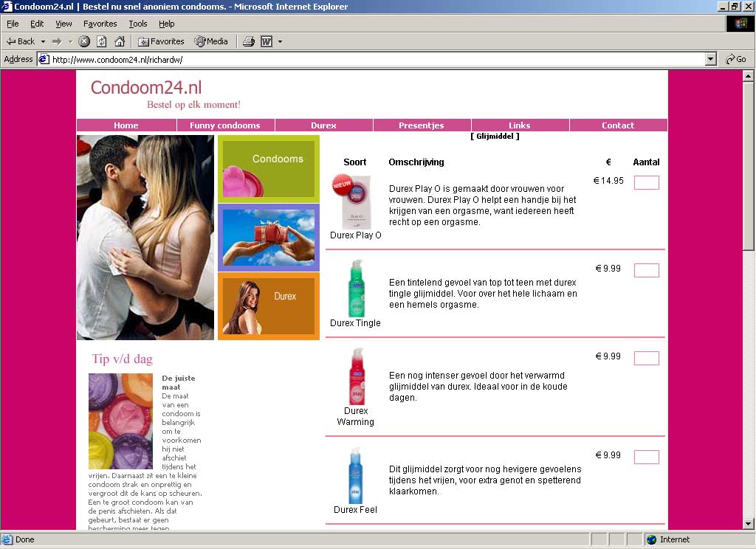This screenshot has height=549, width=756.
Task: Open the Tools menu
Action: pos(138,24)
